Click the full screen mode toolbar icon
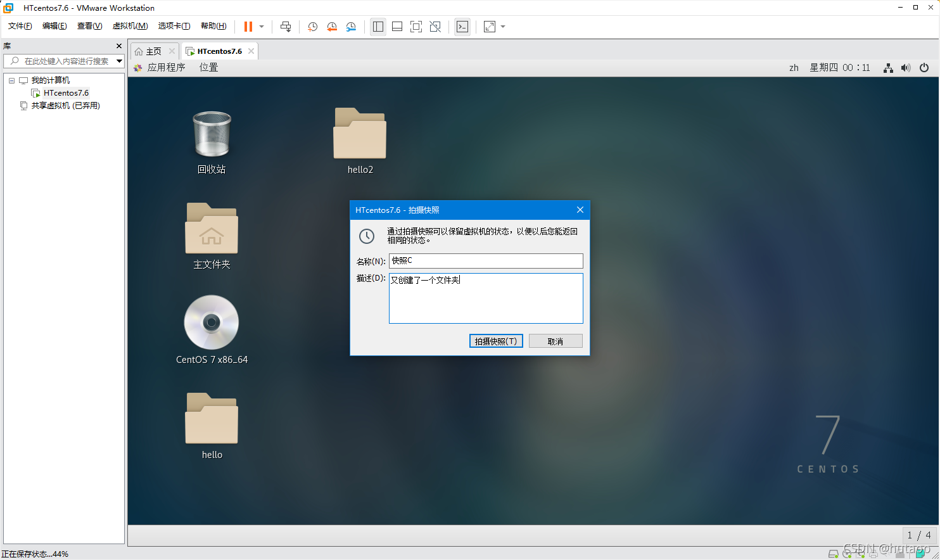 [x=416, y=27]
